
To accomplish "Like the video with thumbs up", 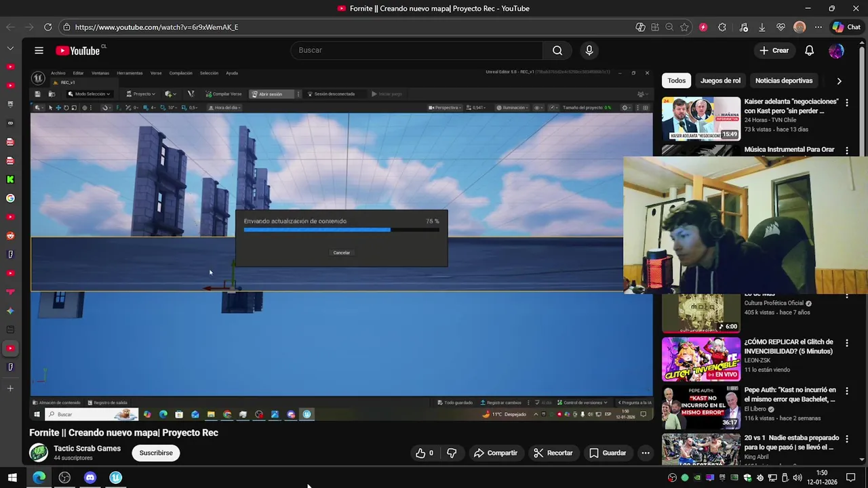I will coord(425,453).
